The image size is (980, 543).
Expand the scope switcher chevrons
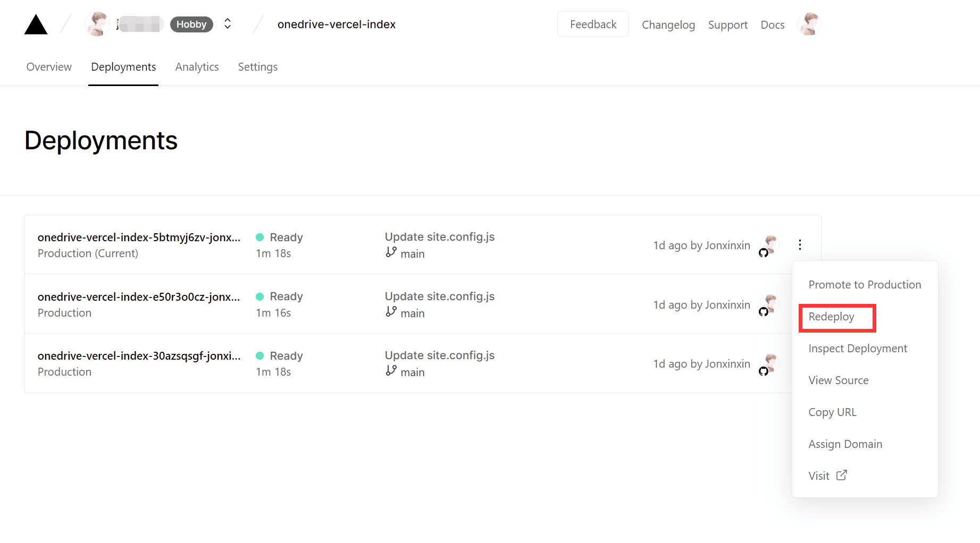[x=228, y=24]
